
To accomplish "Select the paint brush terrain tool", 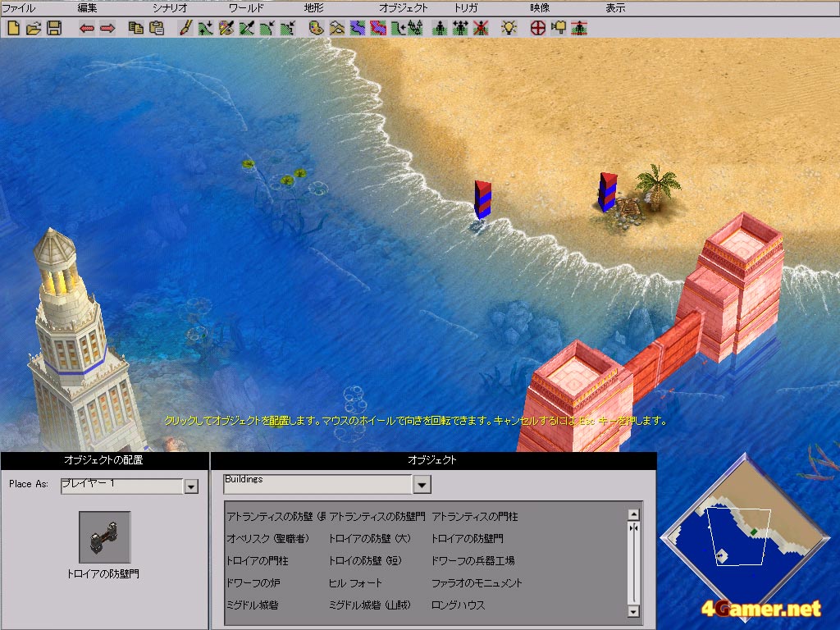I will click(185, 28).
